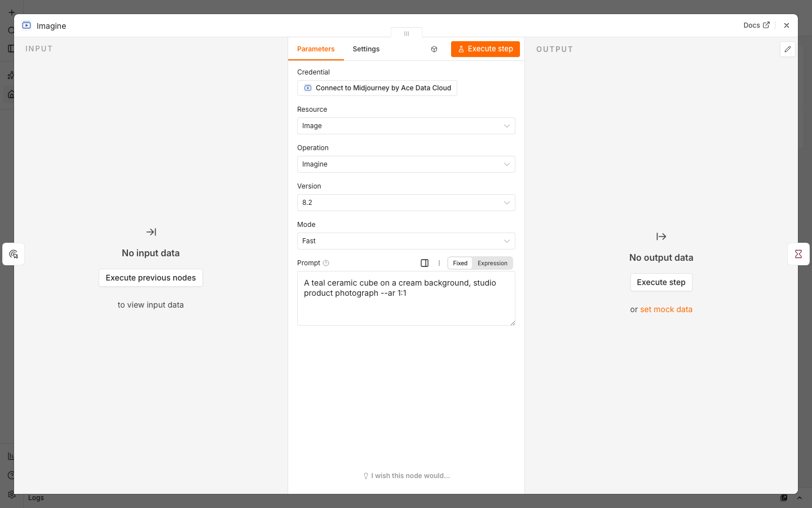Expand the Version dropdown set to 8.2
This screenshot has height=508, width=812.
coord(406,203)
